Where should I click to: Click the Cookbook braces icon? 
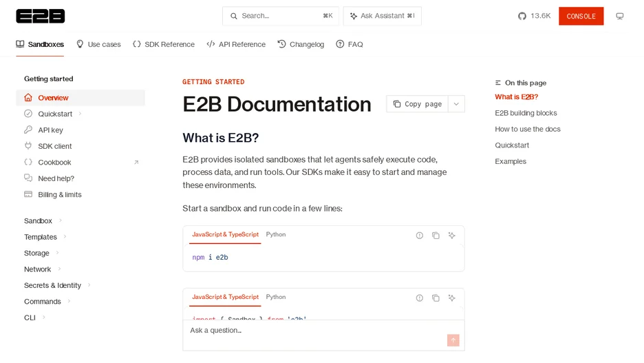28,162
